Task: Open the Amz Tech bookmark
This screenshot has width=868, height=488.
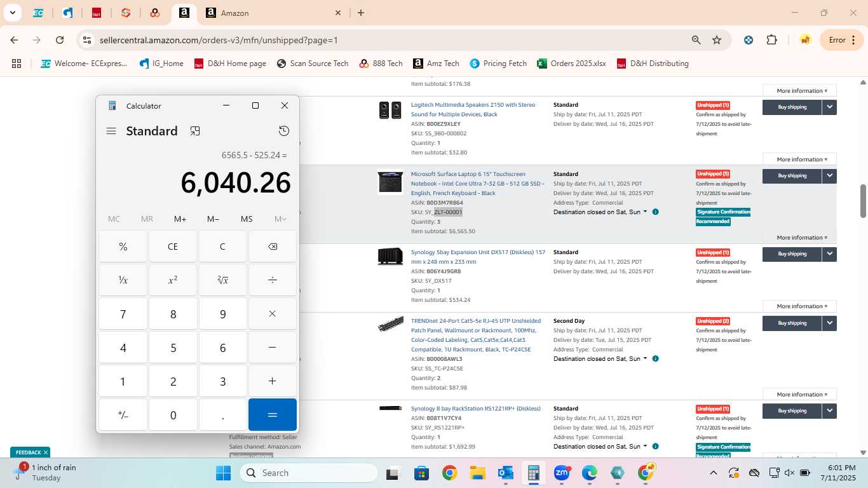Action: pyautogui.click(x=436, y=64)
